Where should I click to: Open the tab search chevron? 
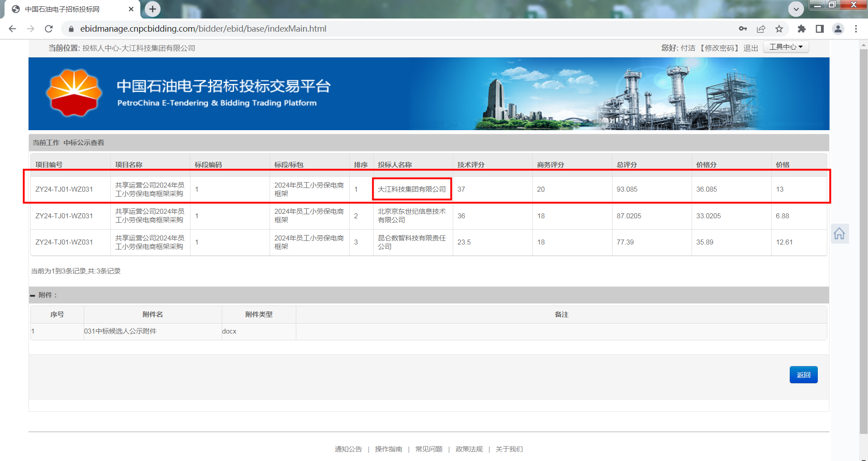click(796, 9)
